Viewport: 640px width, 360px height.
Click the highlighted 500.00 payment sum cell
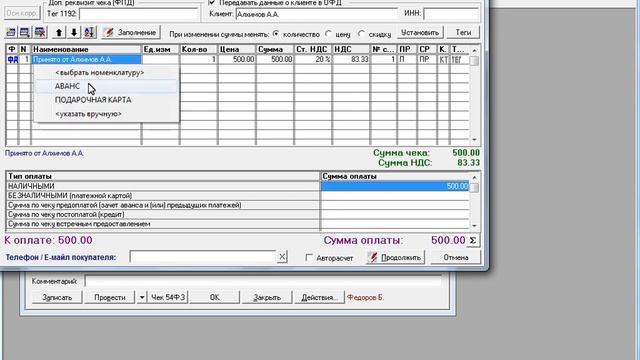(395, 186)
